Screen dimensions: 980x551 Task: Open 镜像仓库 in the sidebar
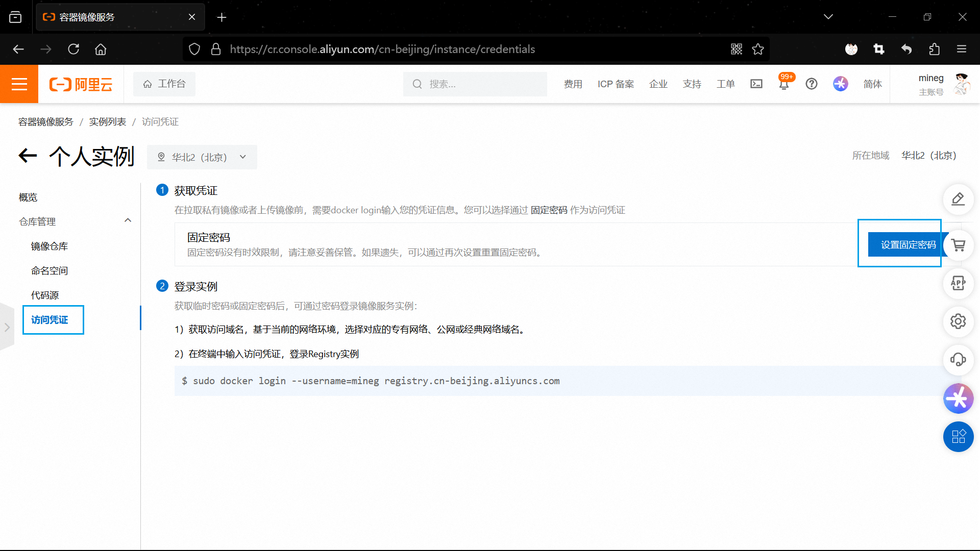50,246
